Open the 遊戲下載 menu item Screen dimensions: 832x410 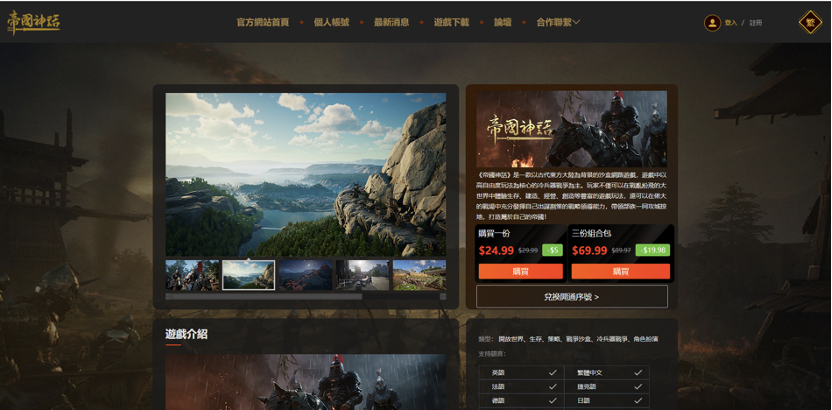click(451, 22)
